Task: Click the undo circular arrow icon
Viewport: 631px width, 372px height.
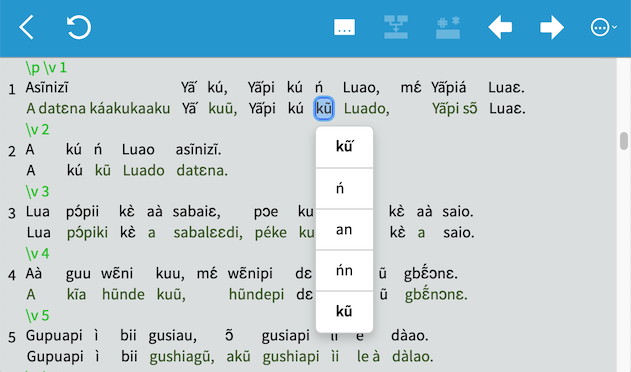Action: click(78, 27)
